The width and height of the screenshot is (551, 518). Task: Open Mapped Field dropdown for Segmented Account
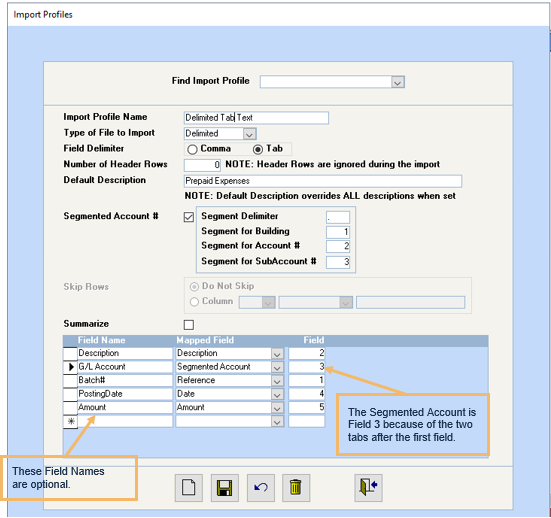click(277, 367)
